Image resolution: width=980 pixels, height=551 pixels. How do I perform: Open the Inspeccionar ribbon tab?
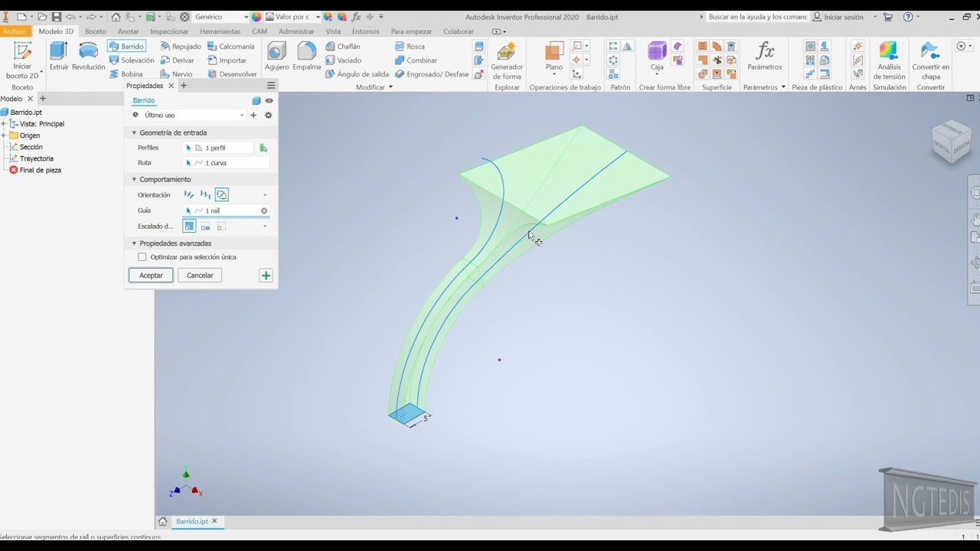point(169,31)
